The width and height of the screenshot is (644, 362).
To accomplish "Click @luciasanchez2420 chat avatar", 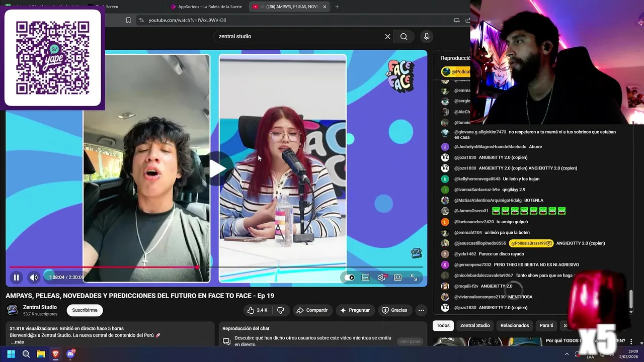I will tap(445, 222).
